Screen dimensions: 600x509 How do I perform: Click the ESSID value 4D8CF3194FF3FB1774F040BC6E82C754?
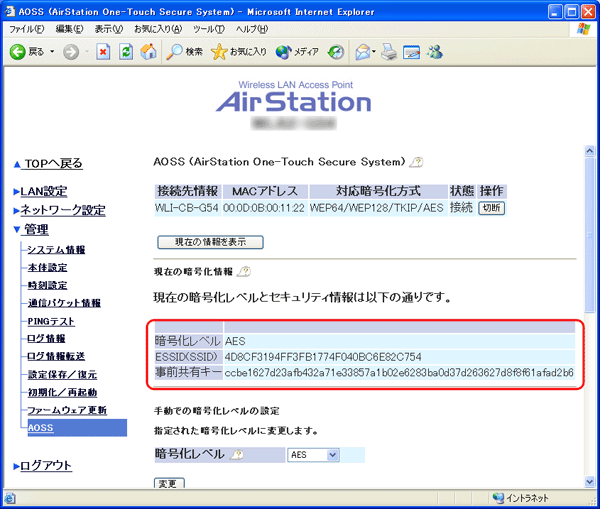point(323,357)
